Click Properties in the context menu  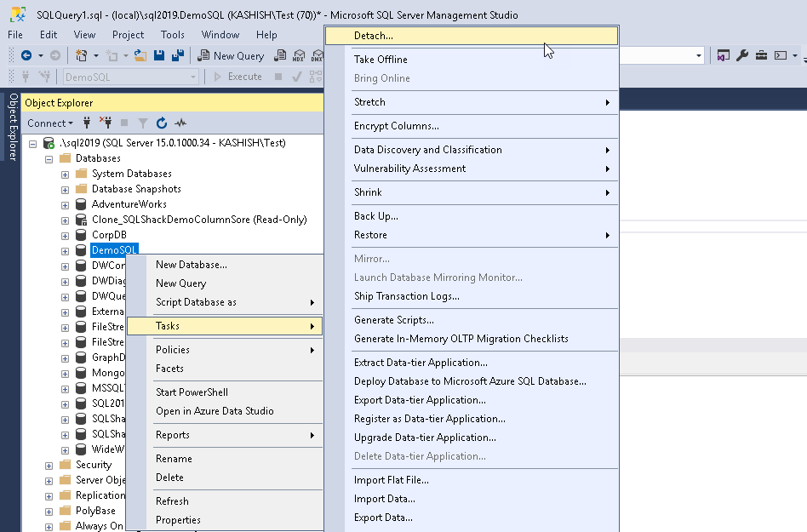(x=178, y=520)
